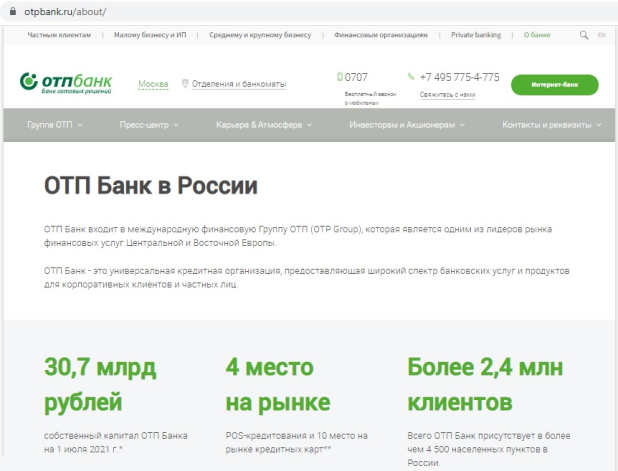Click the padlock site security icon
Image resolution: width=618 pixels, height=471 pixels.
coord(13,11)
